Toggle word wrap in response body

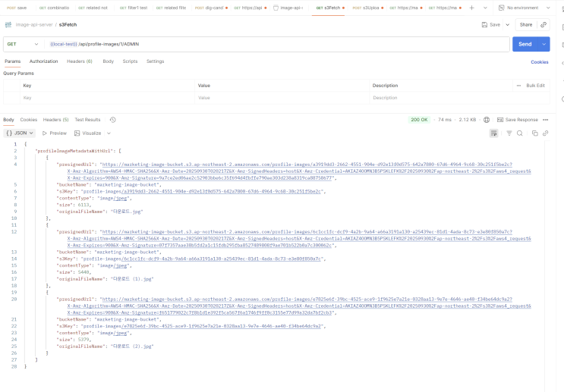(x=494, y=133)
